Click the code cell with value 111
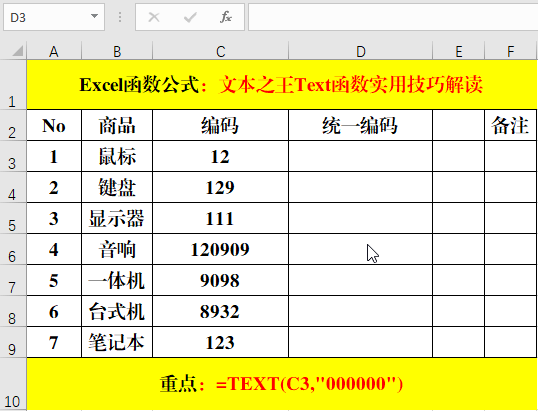The height and width of the screenshot is (411, 538). pos(220,218)
